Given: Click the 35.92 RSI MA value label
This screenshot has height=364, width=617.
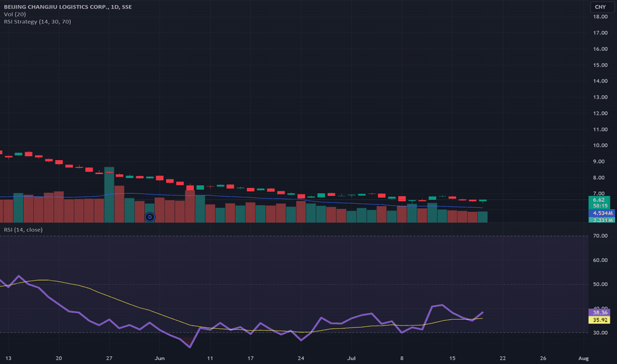Looking at the screenshot, I should [599, 320].
